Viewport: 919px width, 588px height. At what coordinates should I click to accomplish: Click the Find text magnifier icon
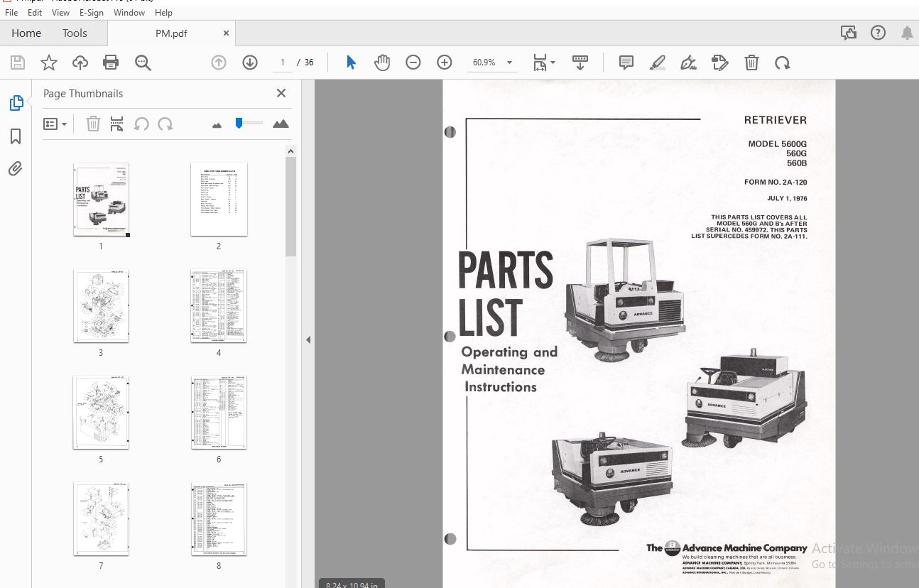(143, 62)
